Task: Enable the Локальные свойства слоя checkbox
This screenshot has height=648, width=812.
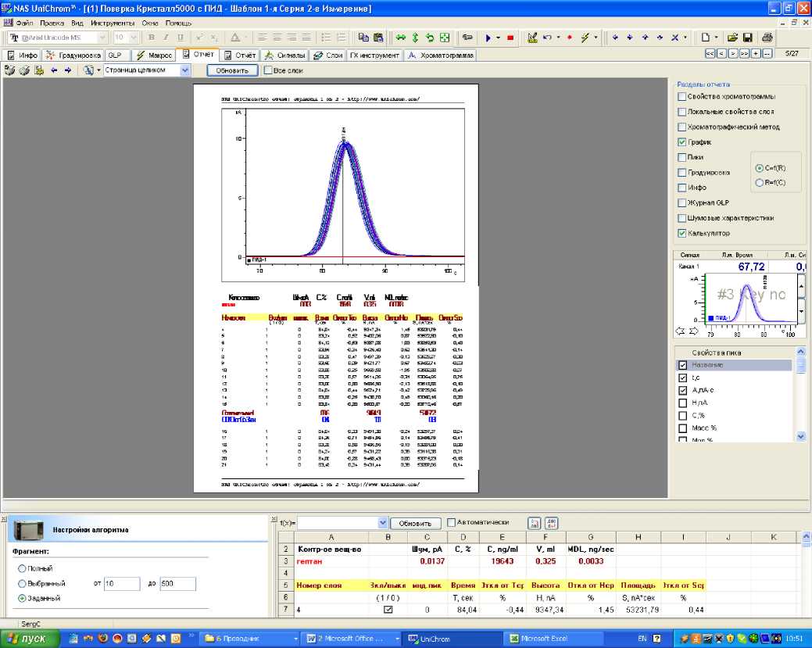Action: tap(682, 111)
